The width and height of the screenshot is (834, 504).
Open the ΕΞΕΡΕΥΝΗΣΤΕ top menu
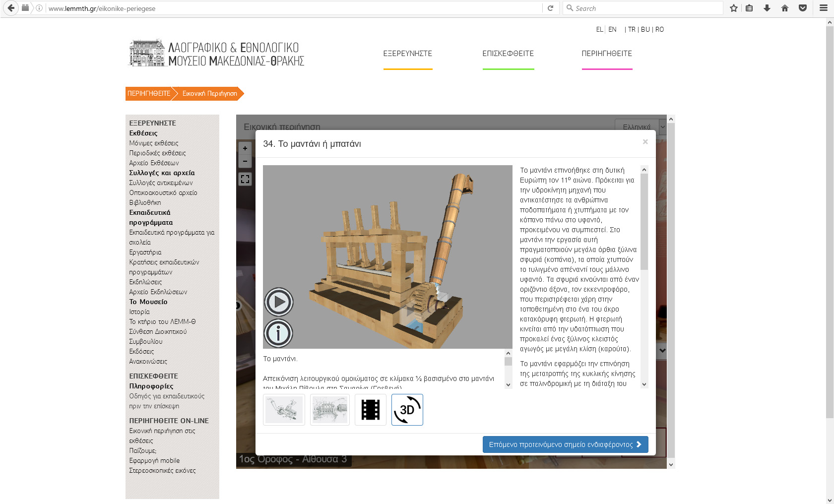[x=407, y=54]
